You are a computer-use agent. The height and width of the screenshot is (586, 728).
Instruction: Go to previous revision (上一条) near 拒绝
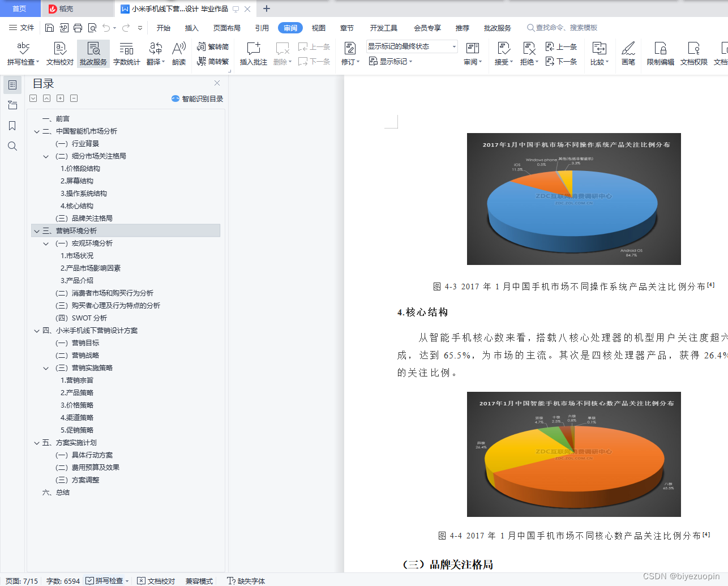(x=561, y=47)
